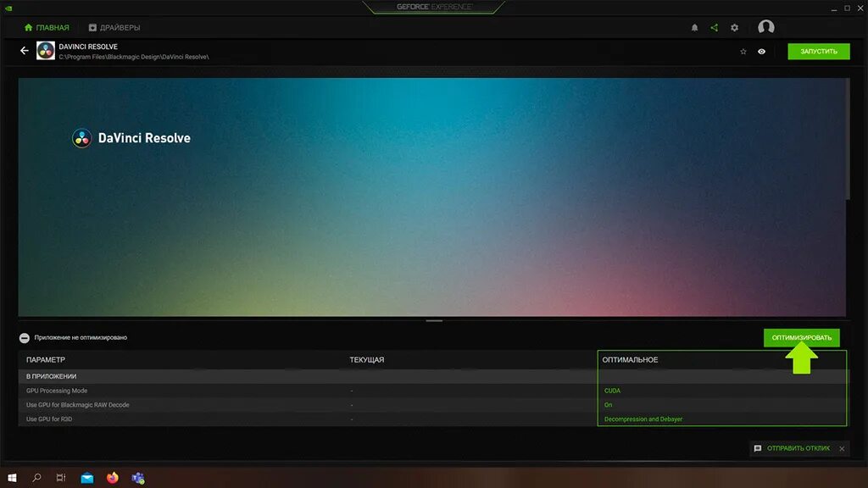Screen dimensions: 868x488
Task: Click the Приложение не оптимизировано status text
Action: click(81, 337)
